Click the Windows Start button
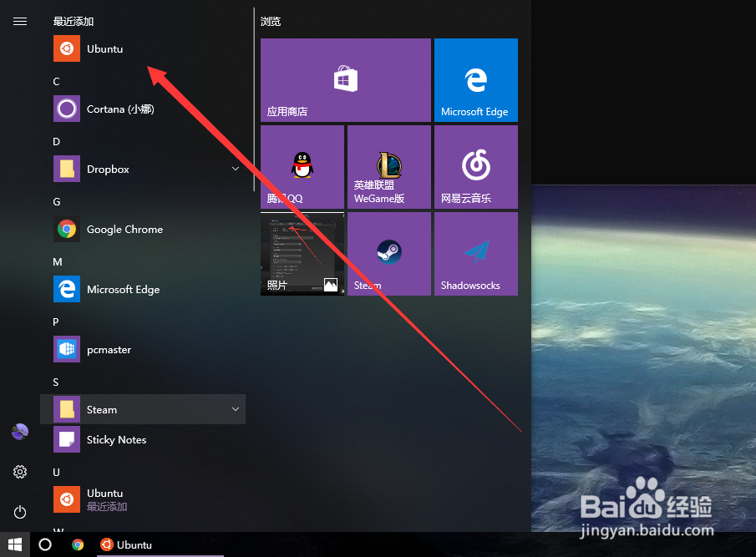 point(15,544)
